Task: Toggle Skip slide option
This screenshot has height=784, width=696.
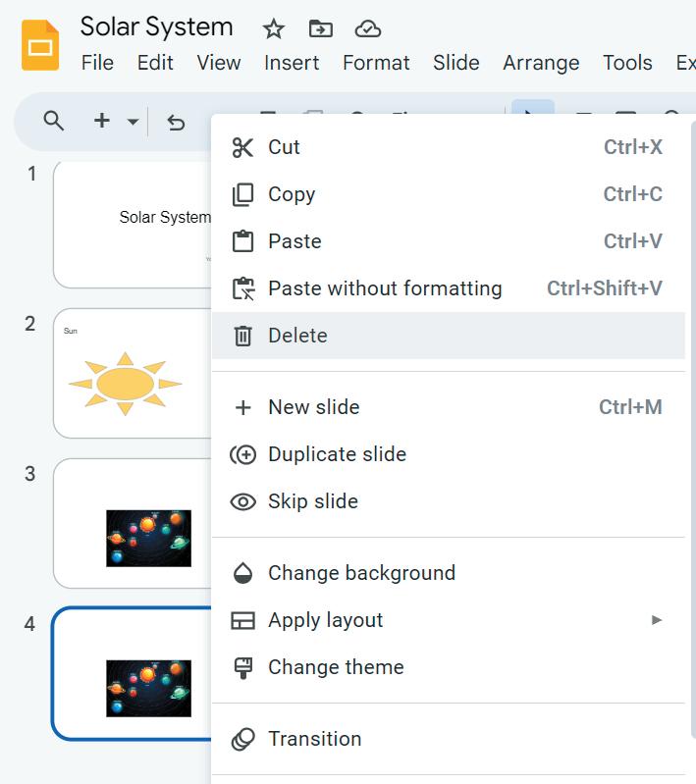Action: click(x=312, y=501)
